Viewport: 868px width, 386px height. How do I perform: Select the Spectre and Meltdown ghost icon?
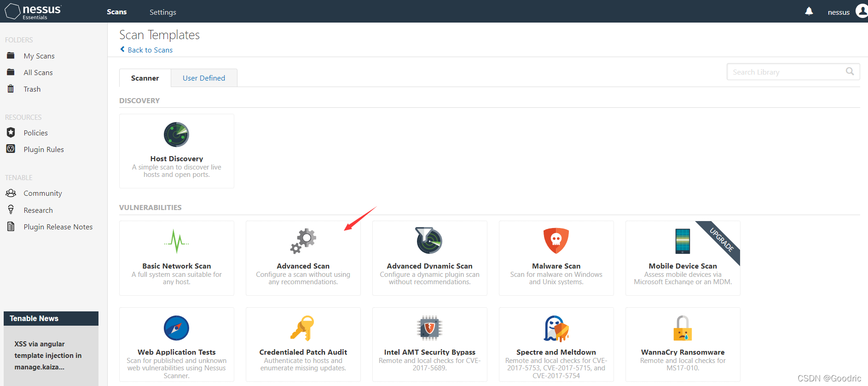(556, 328)
